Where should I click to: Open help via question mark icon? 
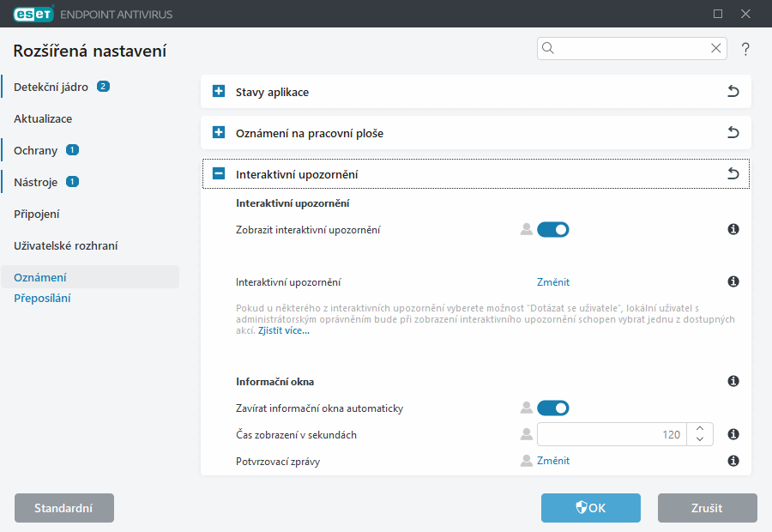tap(745, 49)
